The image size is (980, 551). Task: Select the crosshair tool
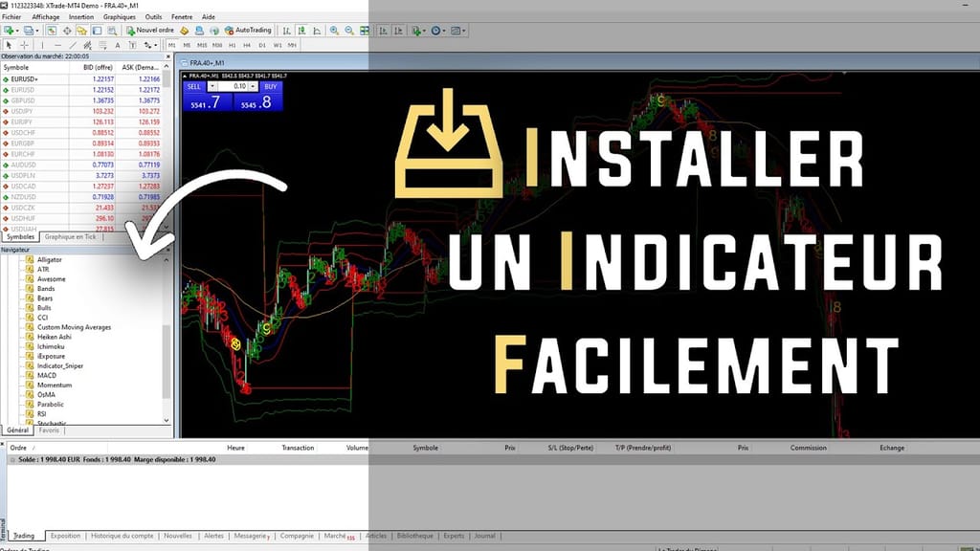point(24,45)
